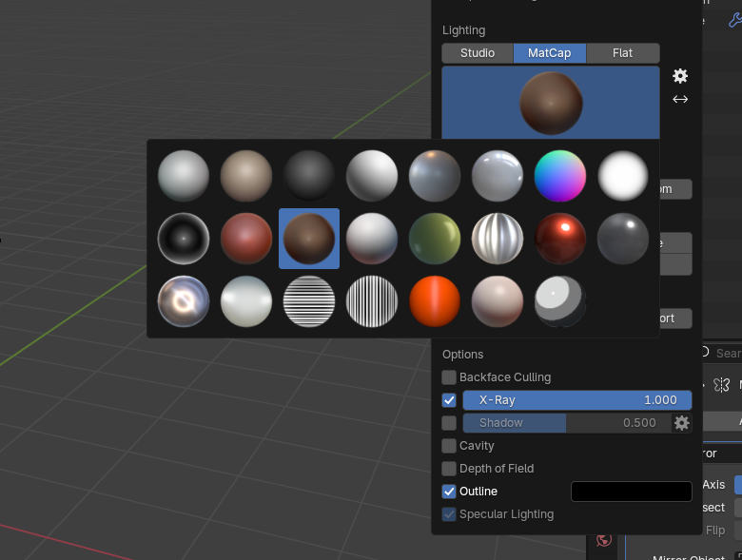Open MatCap preferences gear icon
The image size is (742, 560).
pos(680,76)
